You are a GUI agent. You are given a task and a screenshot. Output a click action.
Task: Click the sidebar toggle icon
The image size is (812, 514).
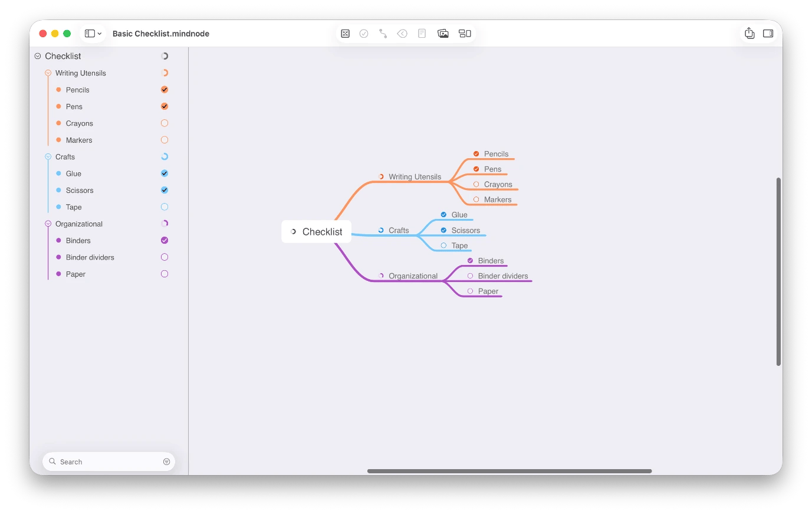[90, 34]
